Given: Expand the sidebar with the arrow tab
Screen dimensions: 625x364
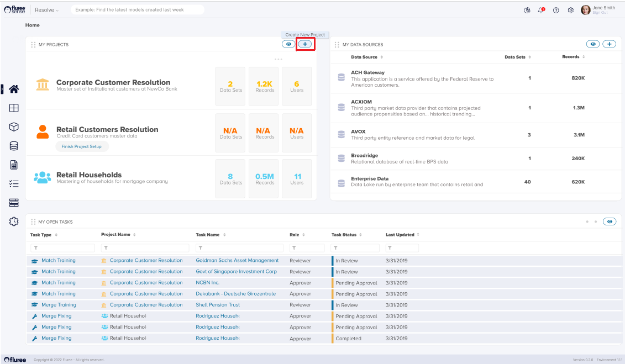Looking at the screenshot, I should pyautogui.click(x=2, y=88).
